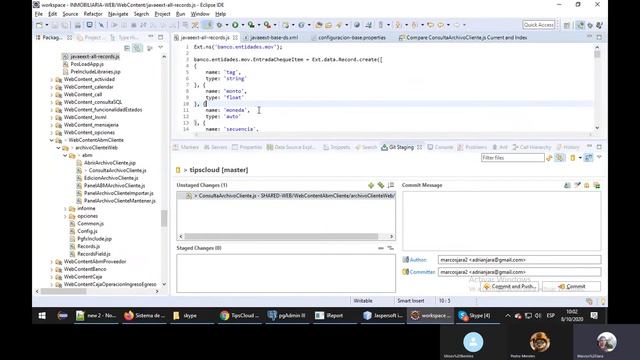
Task: Open the Package Explorer view menu dropdown
Action: pos(160,48)
